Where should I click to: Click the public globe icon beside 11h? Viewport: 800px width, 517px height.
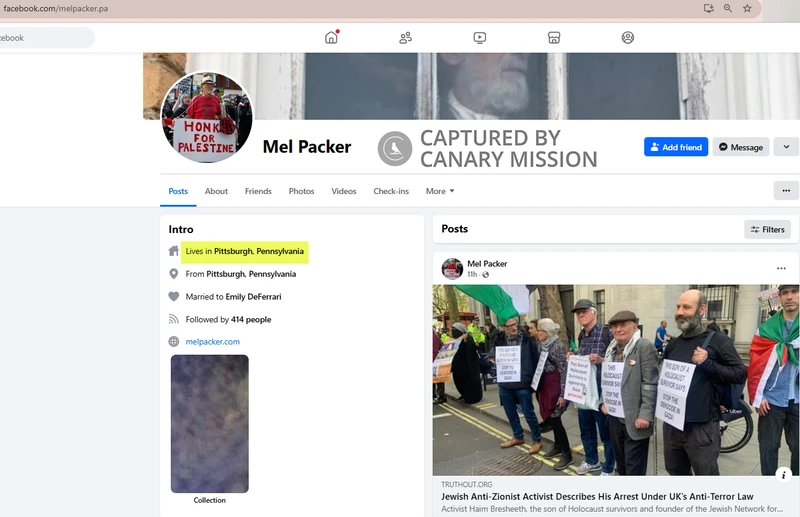coord(486,275)
